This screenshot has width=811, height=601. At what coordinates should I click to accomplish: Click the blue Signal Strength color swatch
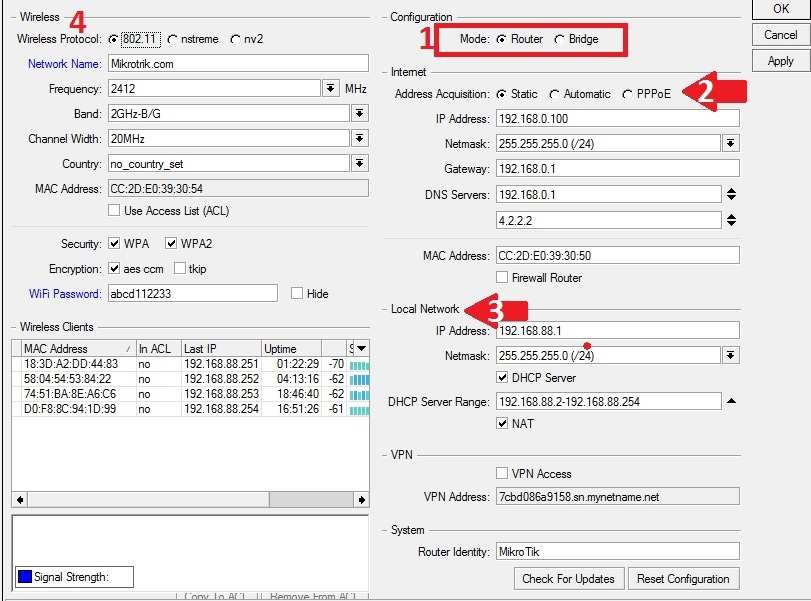tap(24, 576)
